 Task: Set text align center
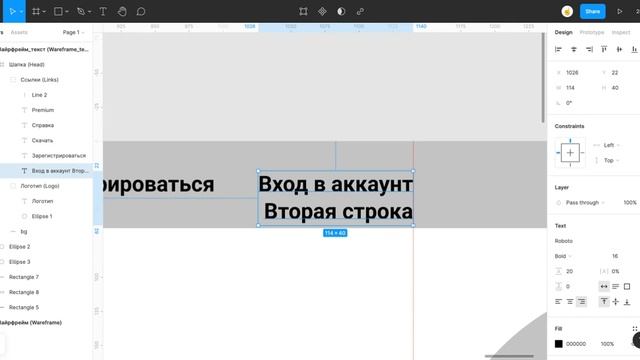pos(570,302)
